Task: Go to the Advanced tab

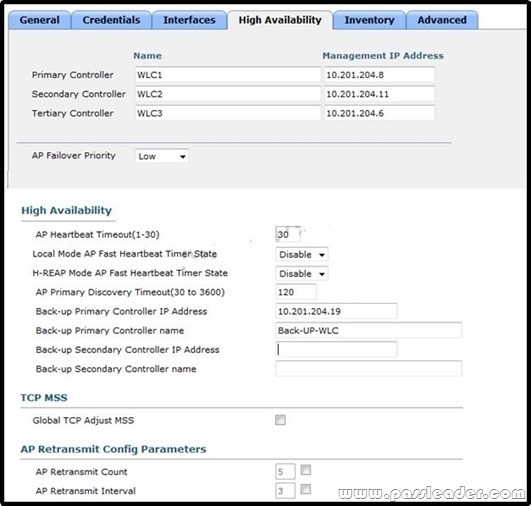Action: tap(442, 20)
